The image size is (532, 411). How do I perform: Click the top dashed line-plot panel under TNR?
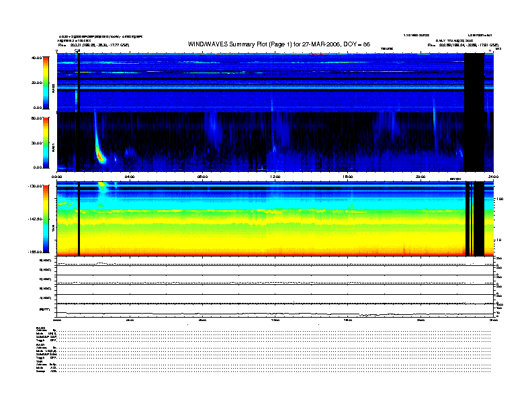coord(275,262)
